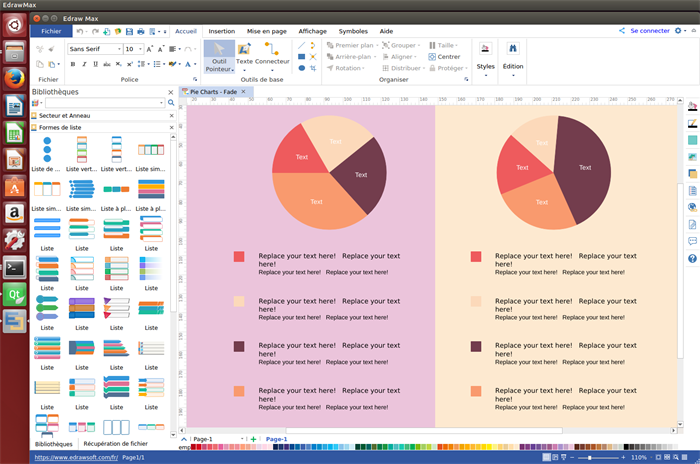Open the comments icon in right sidebar
Screen dimensions: 700x464
coord(692,241)
